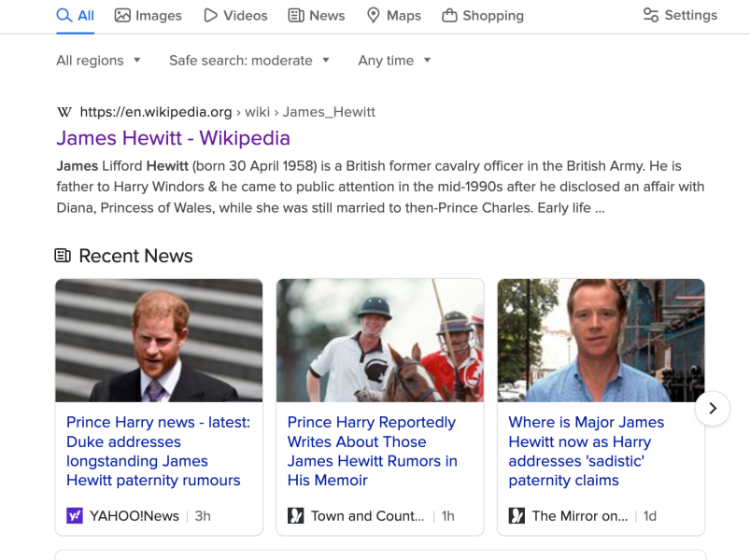
Task: Switch to the Videos tab
Action: pyautogui.click(x=235, y=15)
